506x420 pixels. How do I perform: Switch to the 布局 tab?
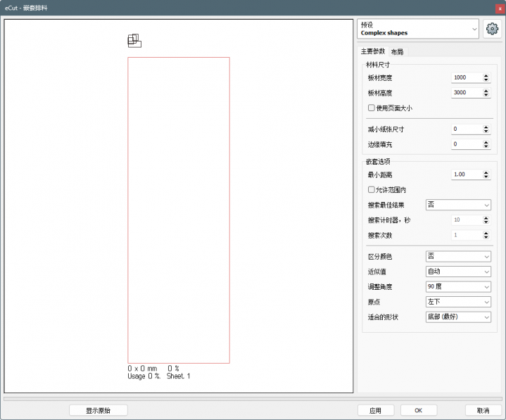pos(398,51)
